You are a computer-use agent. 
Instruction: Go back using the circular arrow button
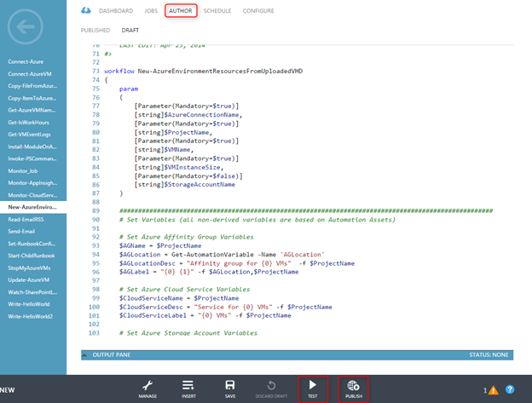(25, 26)
